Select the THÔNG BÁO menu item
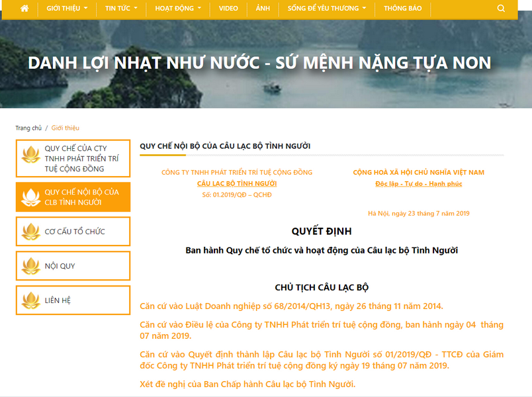Screen dimensions: 532x397 402,9
